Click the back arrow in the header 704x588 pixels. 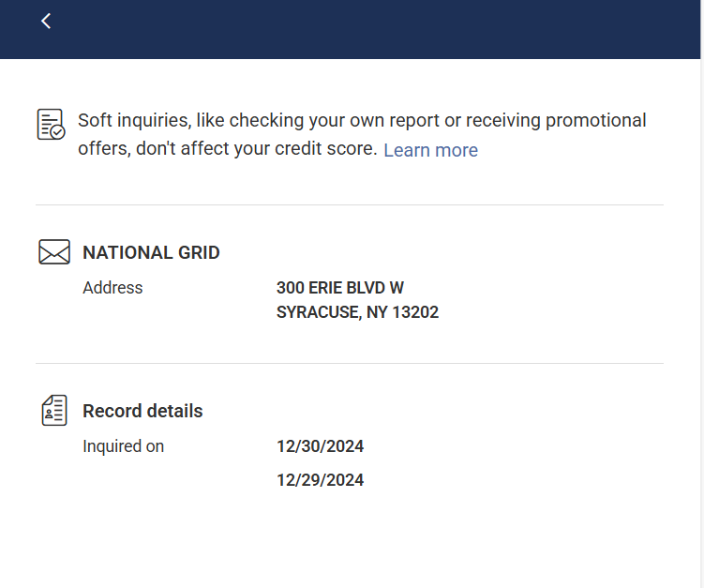point(46,22)
